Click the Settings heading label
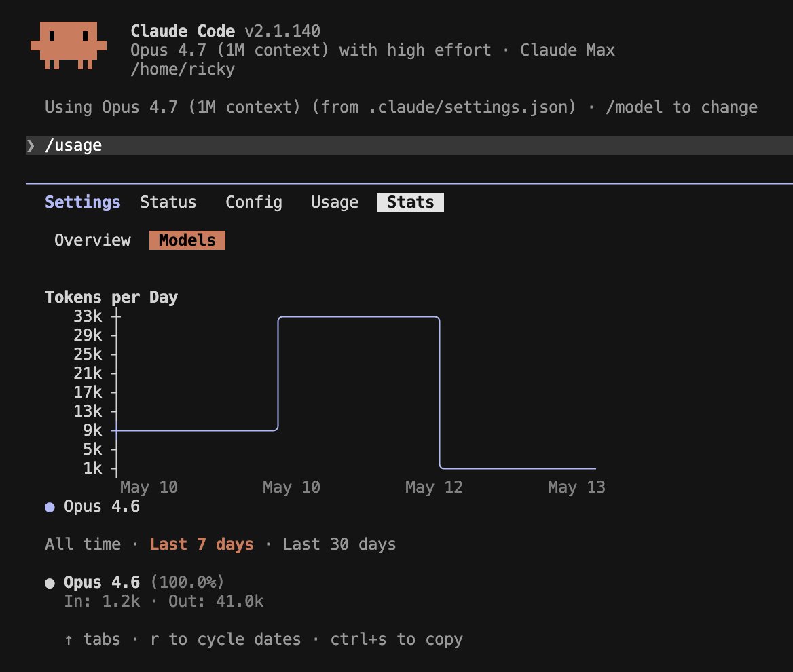Viewport: 793px width, 672px height. click(82, 202)
